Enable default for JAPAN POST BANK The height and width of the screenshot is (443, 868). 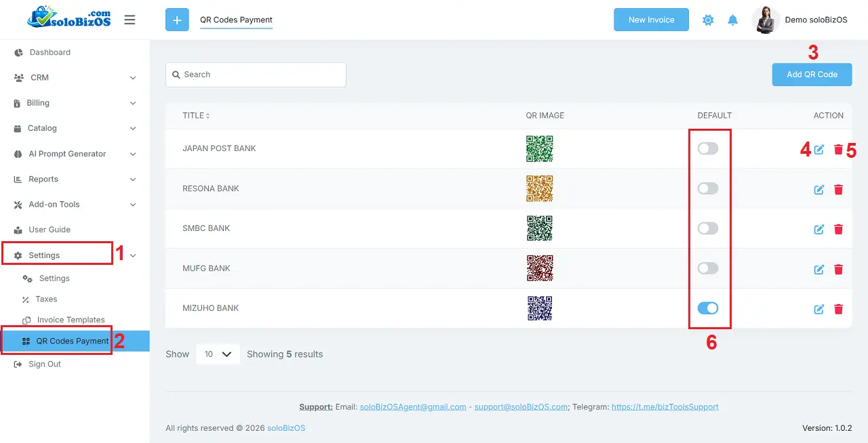click(707, 148)
